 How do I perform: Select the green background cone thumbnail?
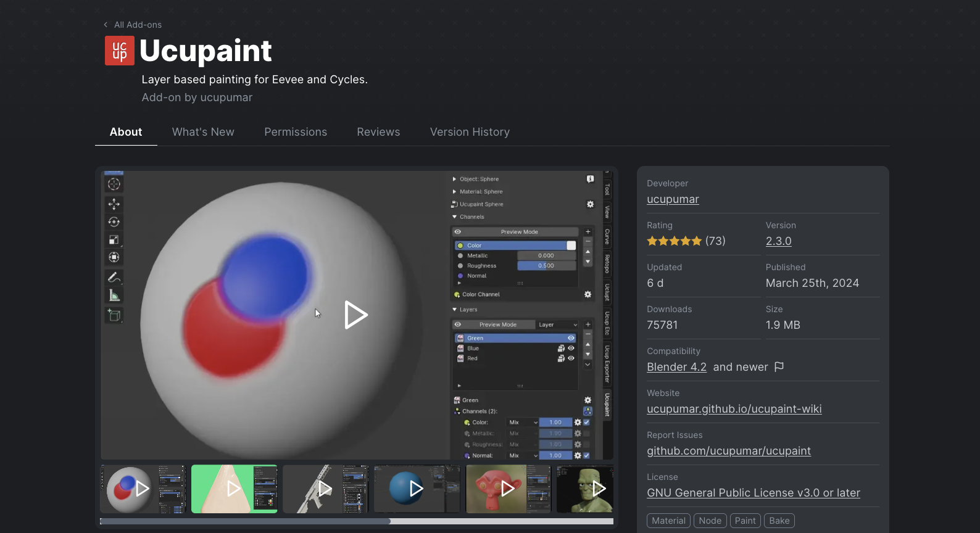[x=235, y=489]
